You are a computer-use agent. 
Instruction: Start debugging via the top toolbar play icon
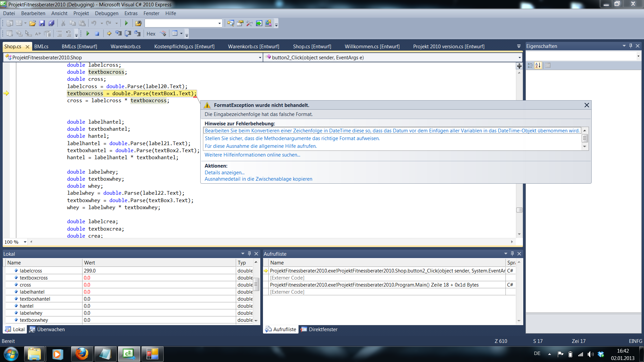point(126,23)
